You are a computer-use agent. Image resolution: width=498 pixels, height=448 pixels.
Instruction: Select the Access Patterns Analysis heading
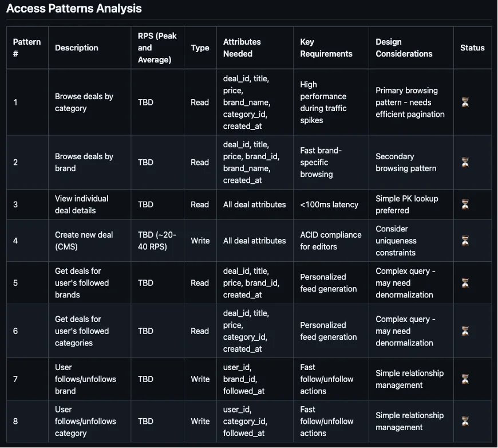click(74, 9)
